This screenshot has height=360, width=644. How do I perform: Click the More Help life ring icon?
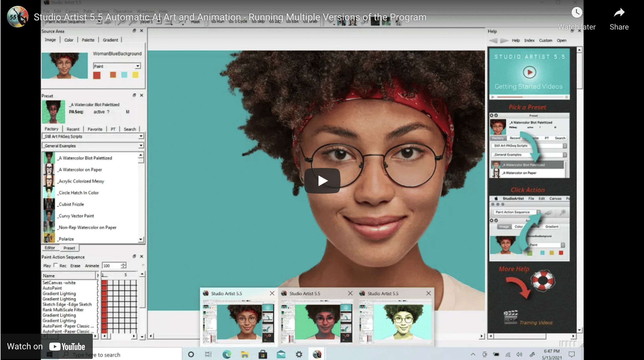pos(543,281)
